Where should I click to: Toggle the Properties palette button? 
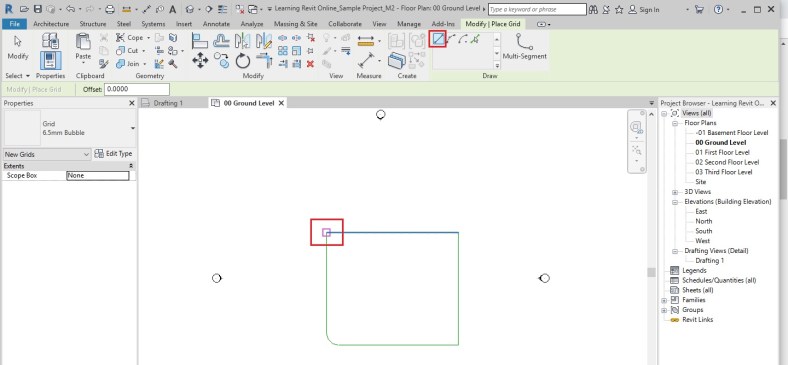[x=50, y=61]
